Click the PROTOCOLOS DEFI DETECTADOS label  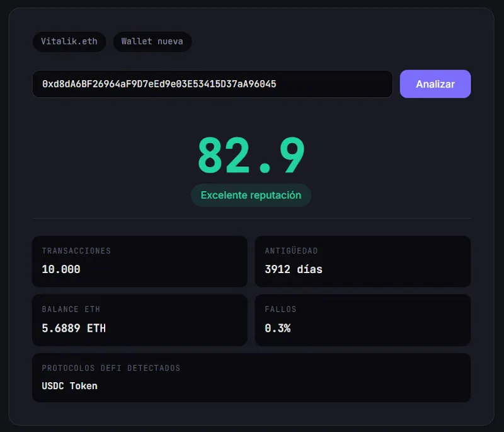coord(111,368)
